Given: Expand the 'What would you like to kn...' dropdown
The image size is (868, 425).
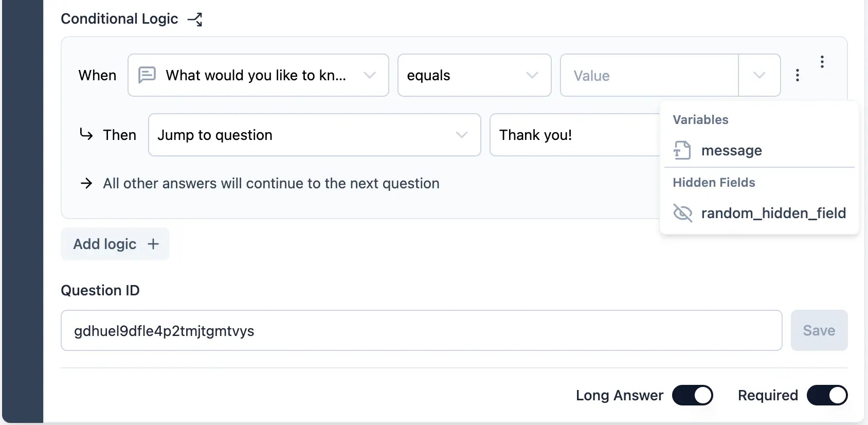Looking at the screenshot, I should 258,75.
